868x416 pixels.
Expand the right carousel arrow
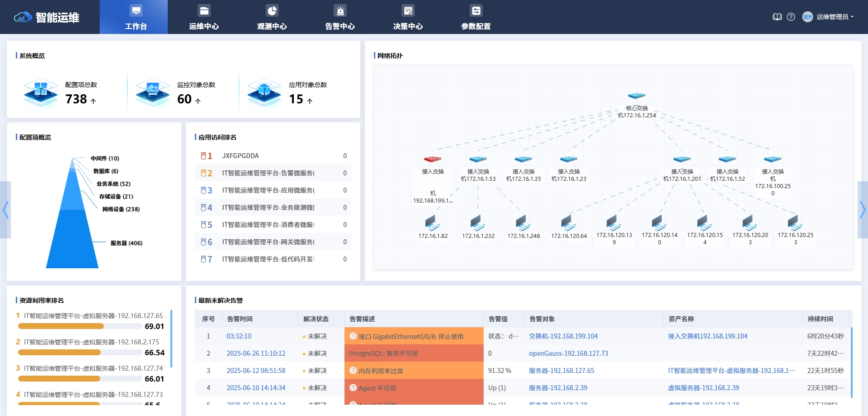click(863, 210)
